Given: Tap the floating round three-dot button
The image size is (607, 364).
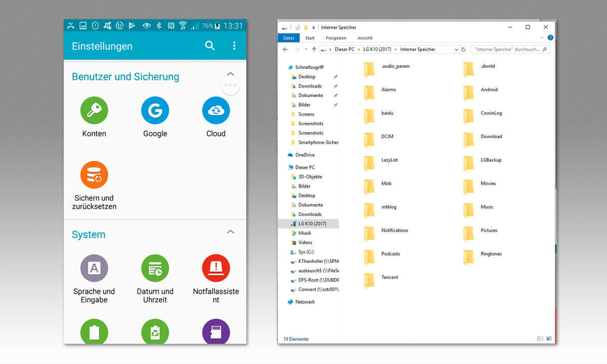Looking at the screenshot, I should (231, 85).
